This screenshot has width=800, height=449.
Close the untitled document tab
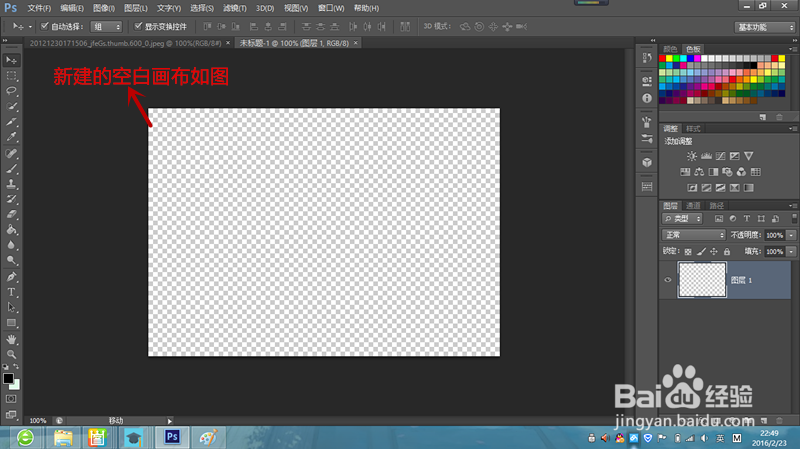356,43
